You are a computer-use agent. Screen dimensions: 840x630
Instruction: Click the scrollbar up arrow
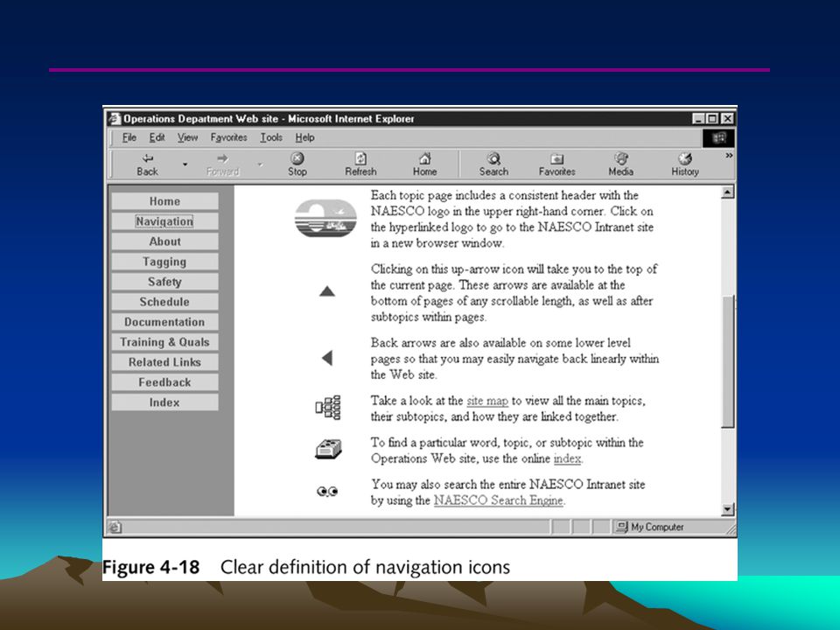[727, 192]
